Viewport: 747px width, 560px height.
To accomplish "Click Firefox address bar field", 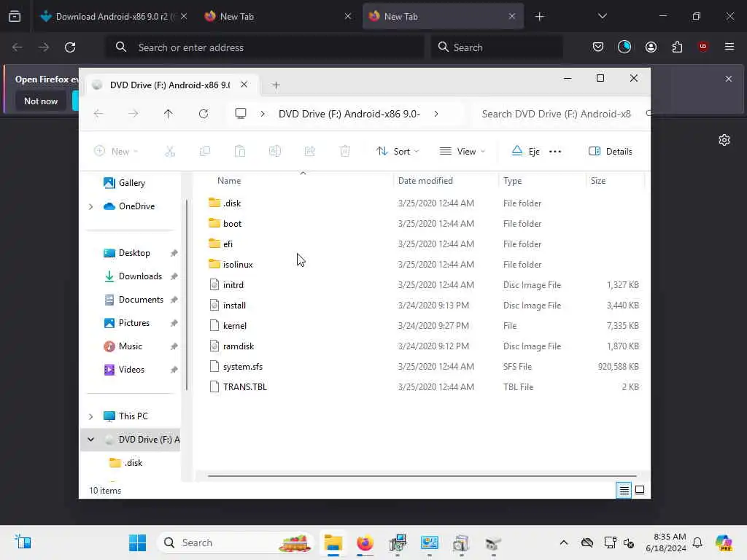I will pyautogui.click(x=266, y=47).
